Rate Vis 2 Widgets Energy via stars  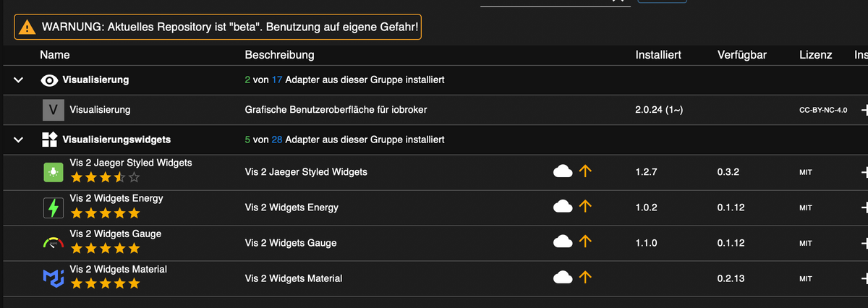(x=105, y=213)
